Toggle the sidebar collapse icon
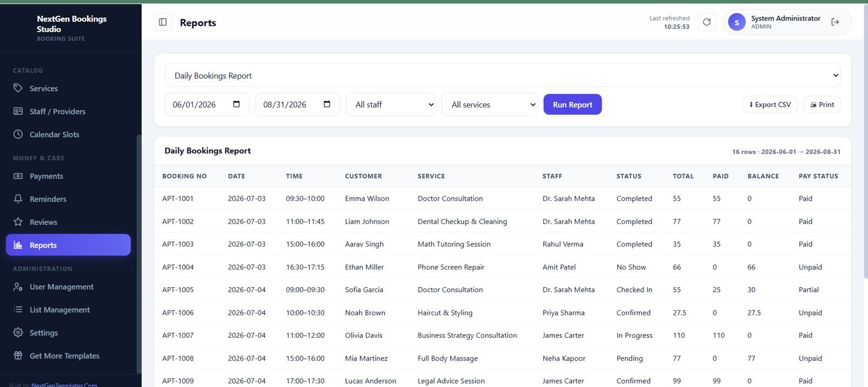Viewport: 868px width, 387px height. click(163, 22)
